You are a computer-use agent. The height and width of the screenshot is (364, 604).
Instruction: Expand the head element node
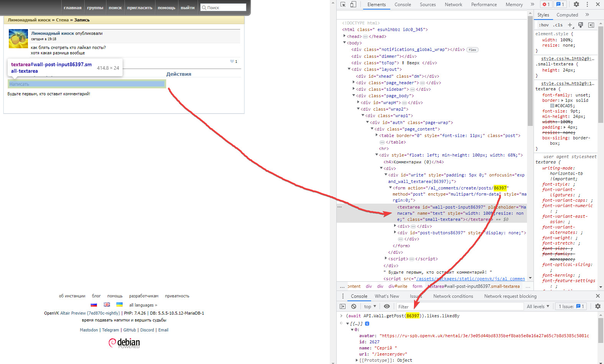tap(344, 36)
